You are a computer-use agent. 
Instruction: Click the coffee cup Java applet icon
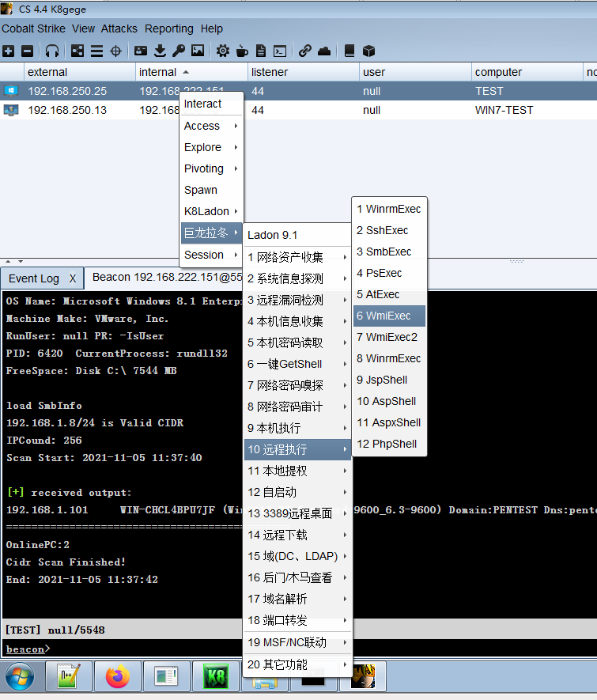(242, 51)
